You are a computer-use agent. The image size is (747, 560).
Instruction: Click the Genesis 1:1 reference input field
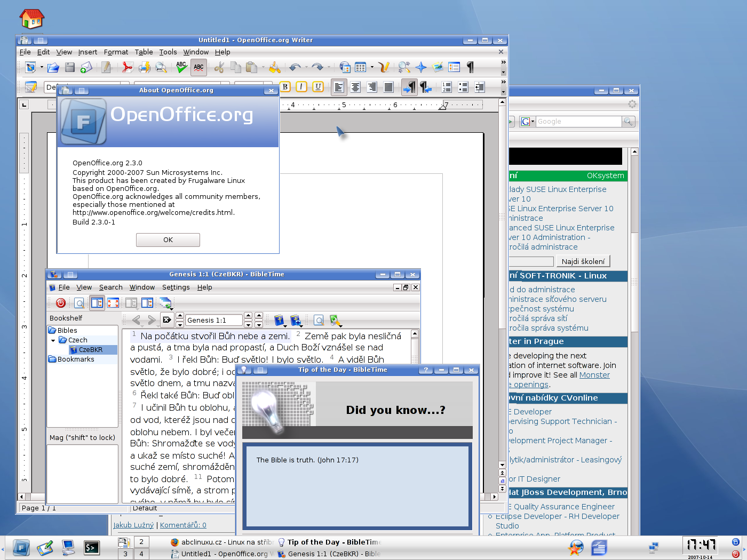click(x=214, y=321)
